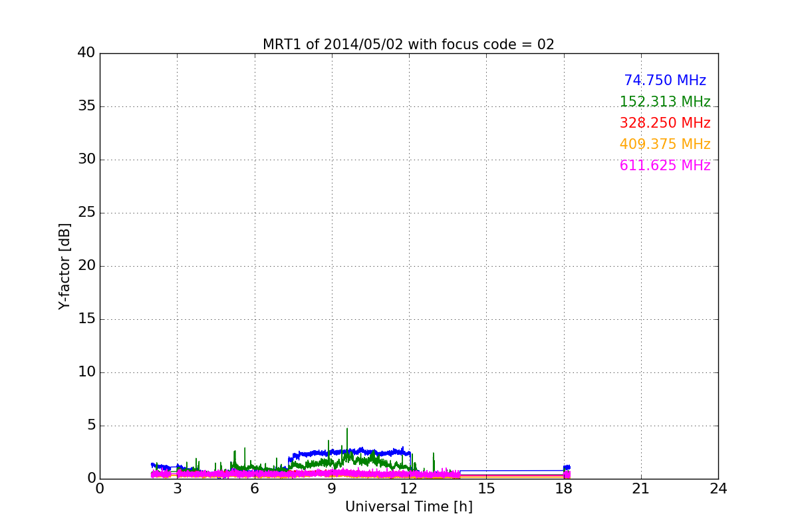Click the green spike just before hour 13
The width and height of the screenshot is (798, 532).
click(x=434, y=462)
